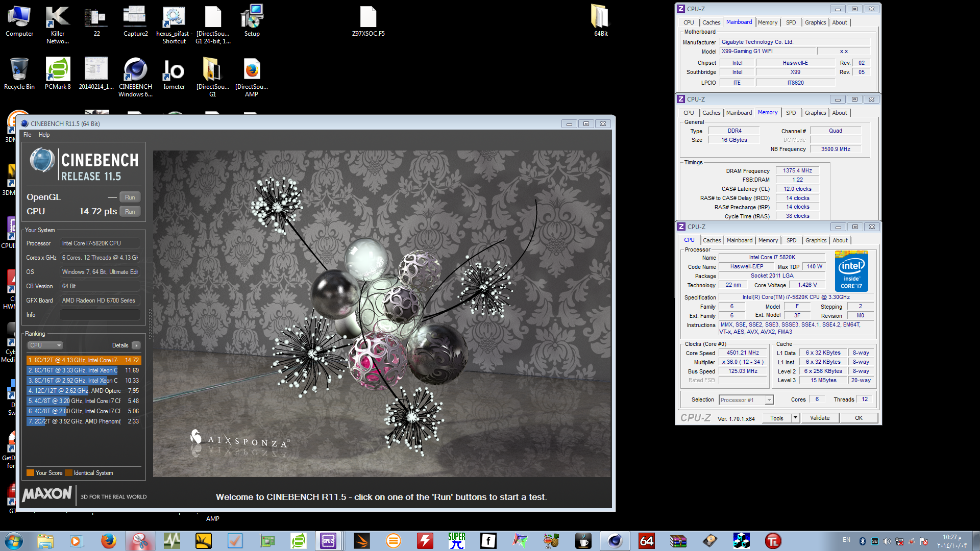
Task: Open Firefox from the taskbar
Action: point(108,541)
